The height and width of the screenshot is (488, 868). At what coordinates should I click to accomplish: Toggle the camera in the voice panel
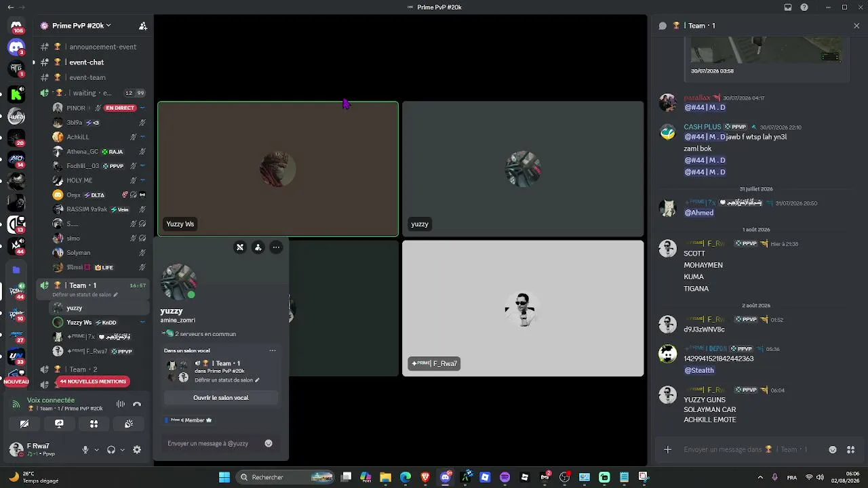tap(24, 424)
